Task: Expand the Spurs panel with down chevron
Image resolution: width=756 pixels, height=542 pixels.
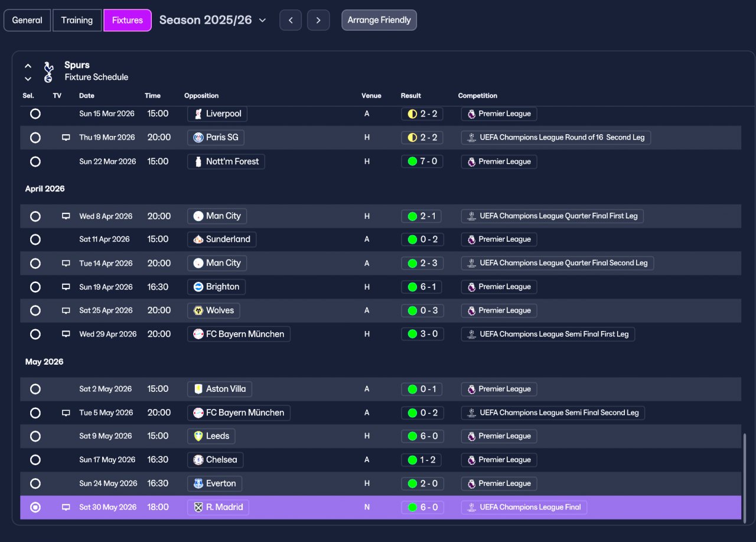Action: tap(28, 79)
